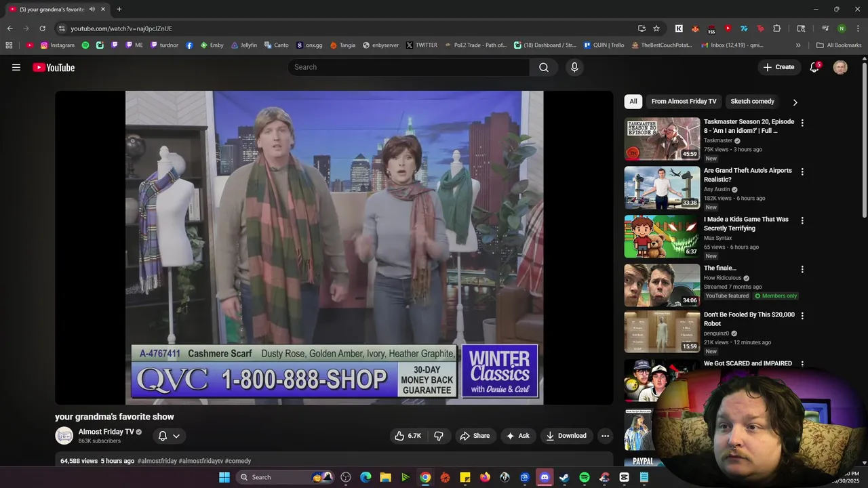Open Discord from the taskbar
The width and height of the screenshot is (868, 488).
[545, 477]
